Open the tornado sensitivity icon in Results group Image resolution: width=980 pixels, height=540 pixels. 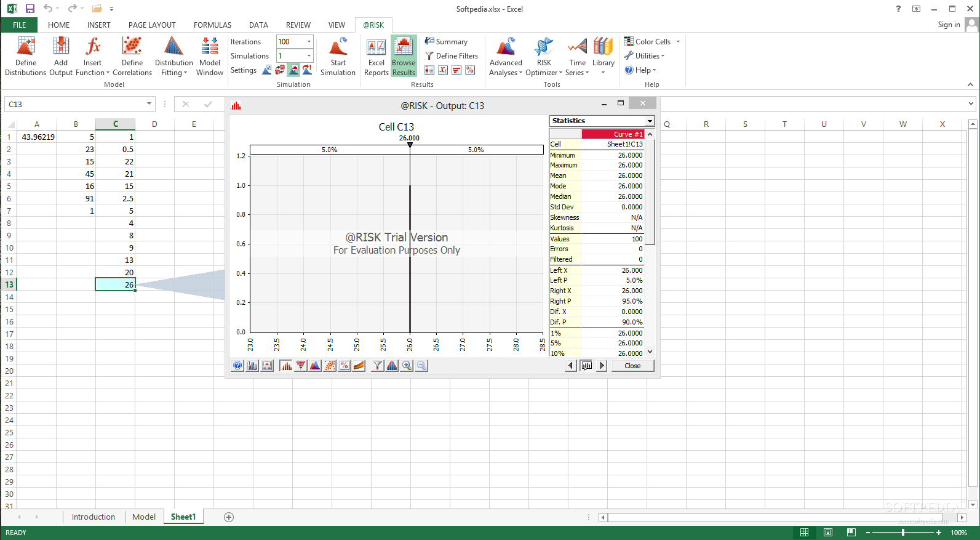pyautogui.click(x=456, y=70)
